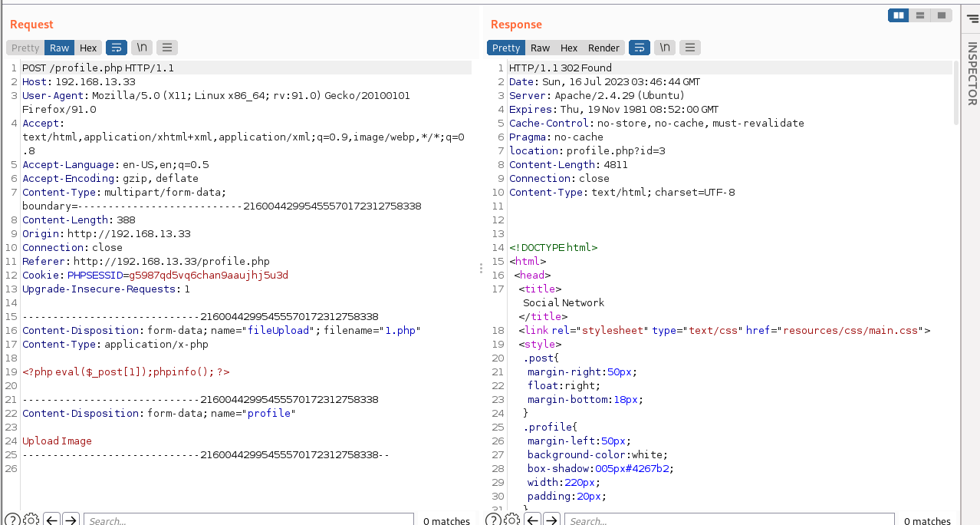
Task: Switch Response view to Pretty tab
Action: tap(506, 48)
